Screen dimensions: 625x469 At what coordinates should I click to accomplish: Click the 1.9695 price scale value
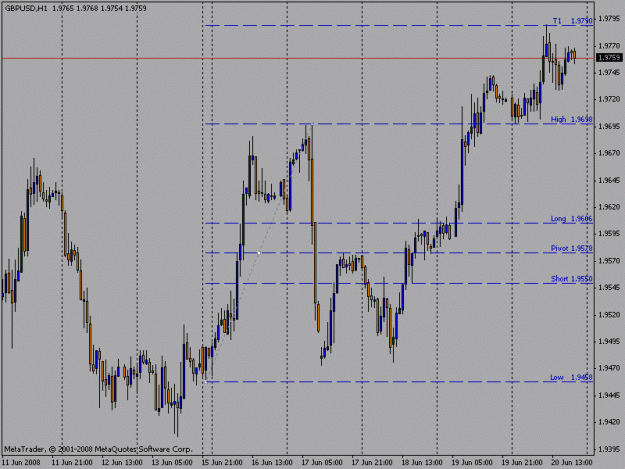[609, 126]
